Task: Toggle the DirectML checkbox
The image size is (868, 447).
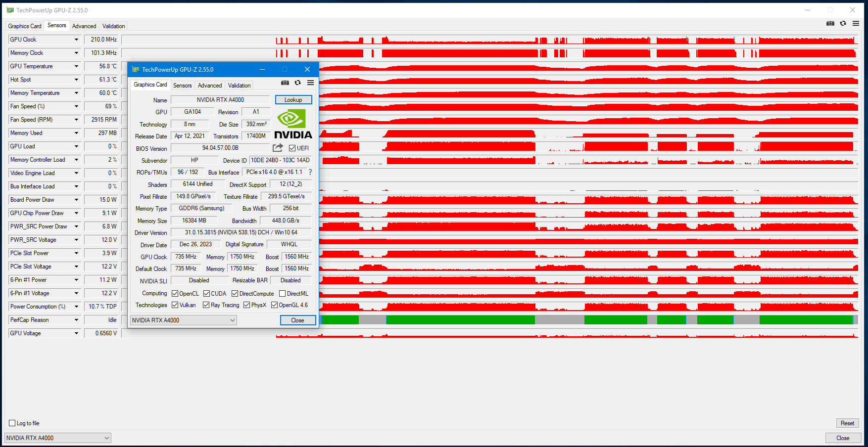Action: point(282,294)
